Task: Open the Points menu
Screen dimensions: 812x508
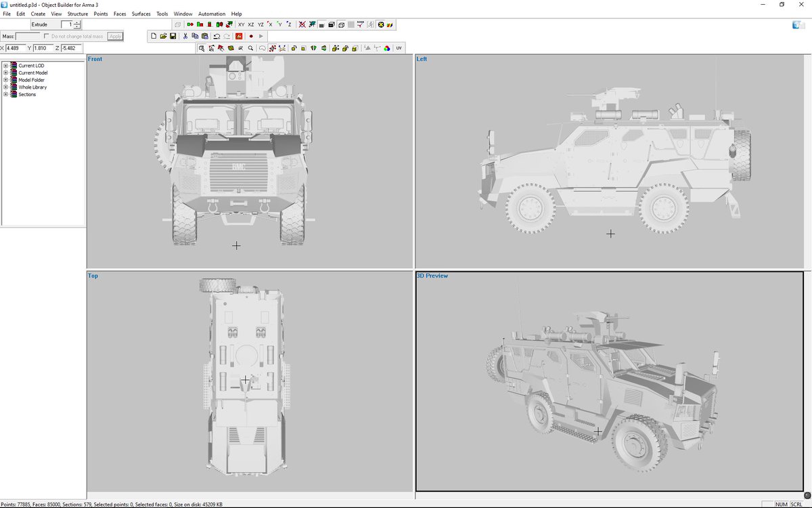Action: [101, 14]
